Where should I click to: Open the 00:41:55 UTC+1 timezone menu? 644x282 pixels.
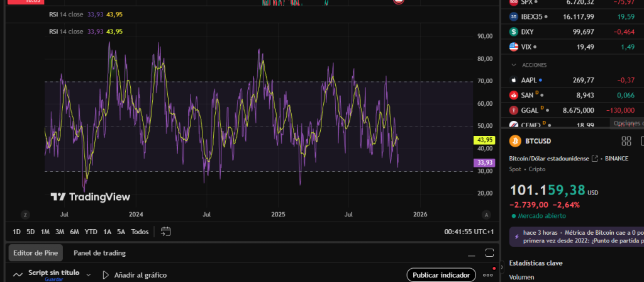469,232
